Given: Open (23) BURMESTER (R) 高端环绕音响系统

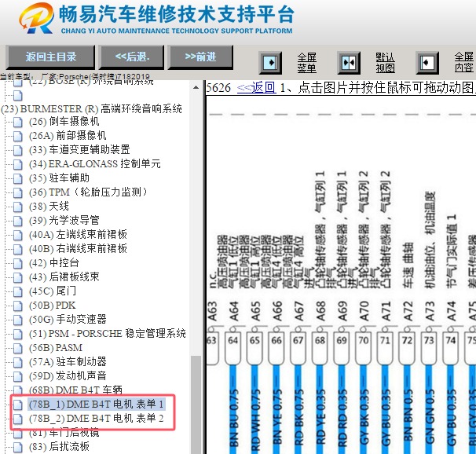Looking at the screenshot, I should [x=92, y=108].
